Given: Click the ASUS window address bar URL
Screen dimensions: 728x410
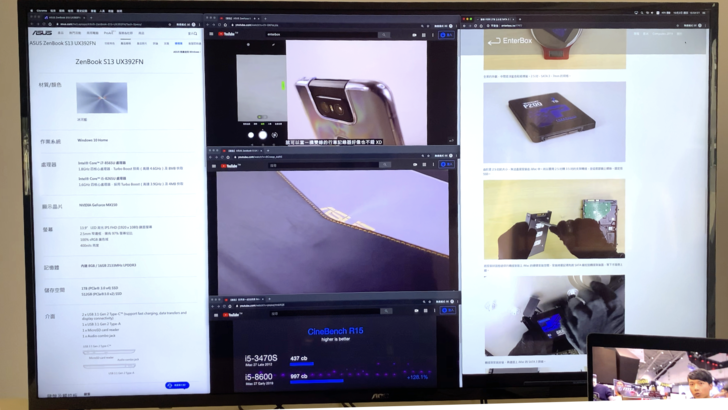Looking at the screenshot, I should tap(99, 24).
